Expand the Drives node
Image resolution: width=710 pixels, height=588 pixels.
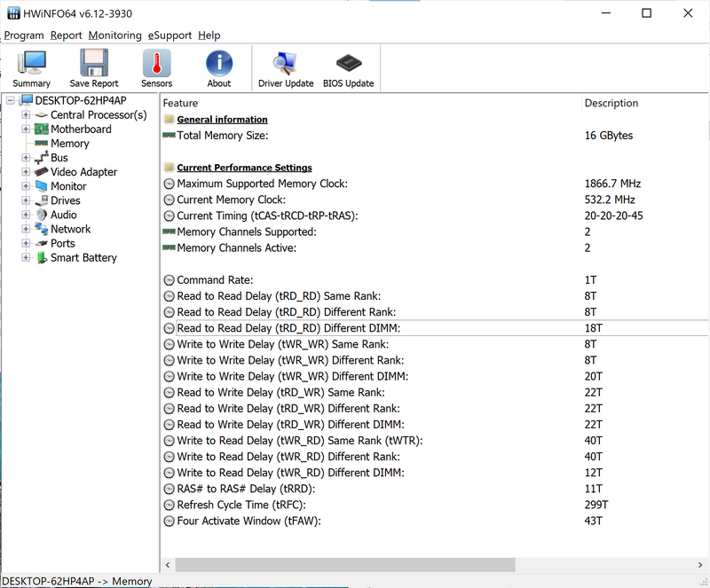coord(26,200)
